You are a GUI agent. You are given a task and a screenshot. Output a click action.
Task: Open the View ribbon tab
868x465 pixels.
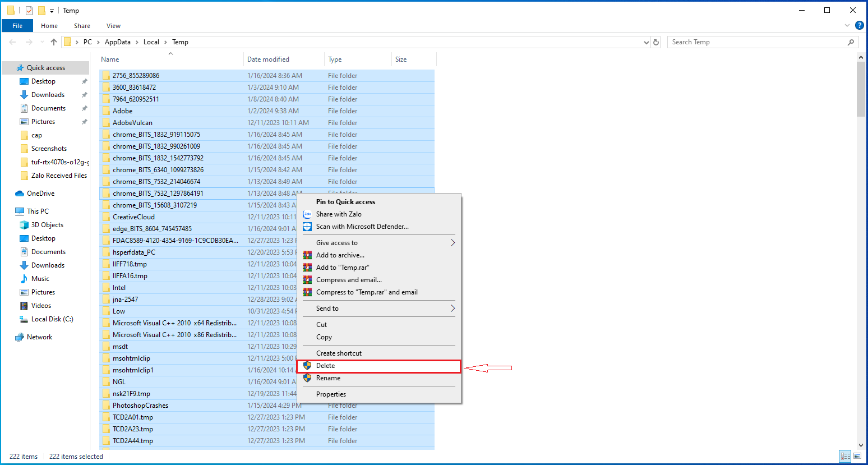[x=113, y=26]
